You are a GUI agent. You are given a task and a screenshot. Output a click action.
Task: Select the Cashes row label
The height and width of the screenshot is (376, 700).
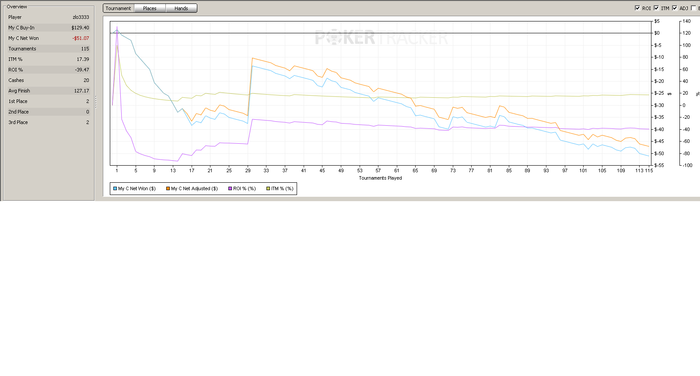click(x=16, y=80)
